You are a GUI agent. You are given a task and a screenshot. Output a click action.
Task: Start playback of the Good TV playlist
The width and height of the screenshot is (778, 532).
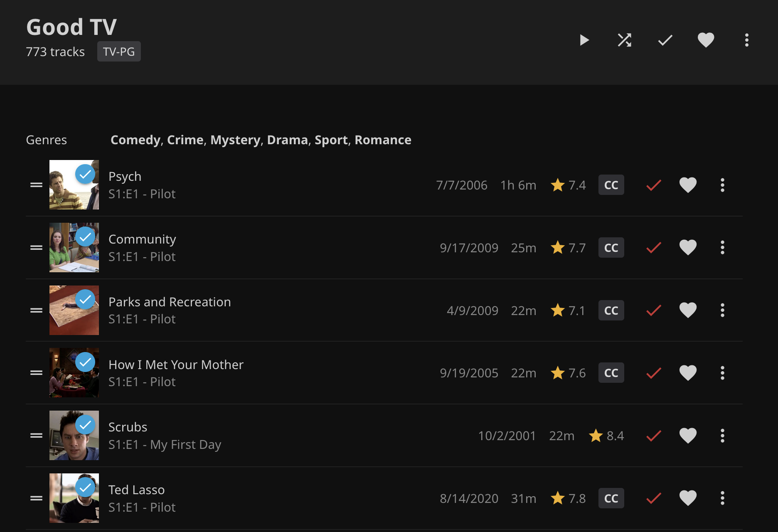coord(584,40)
